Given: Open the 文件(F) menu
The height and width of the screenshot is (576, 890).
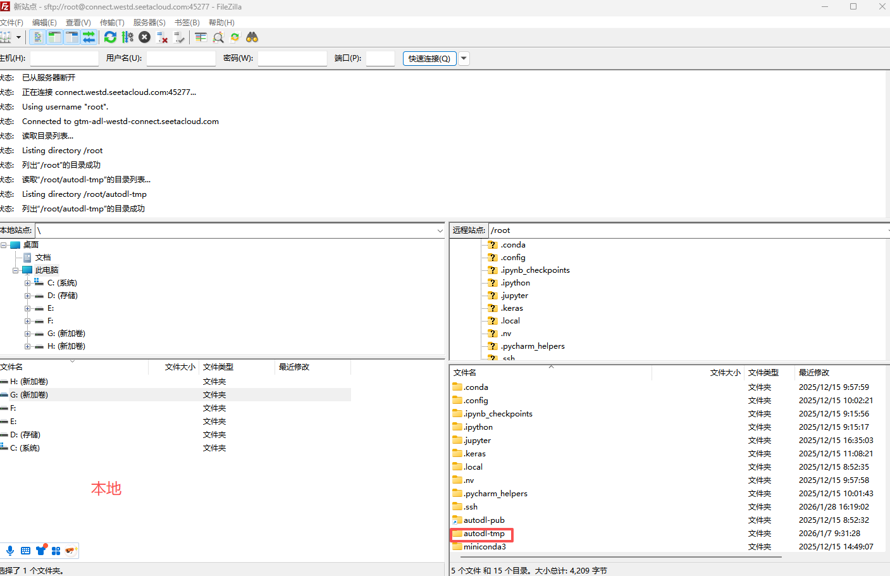Looking at the screenshot, I should [x=11, y=23].
